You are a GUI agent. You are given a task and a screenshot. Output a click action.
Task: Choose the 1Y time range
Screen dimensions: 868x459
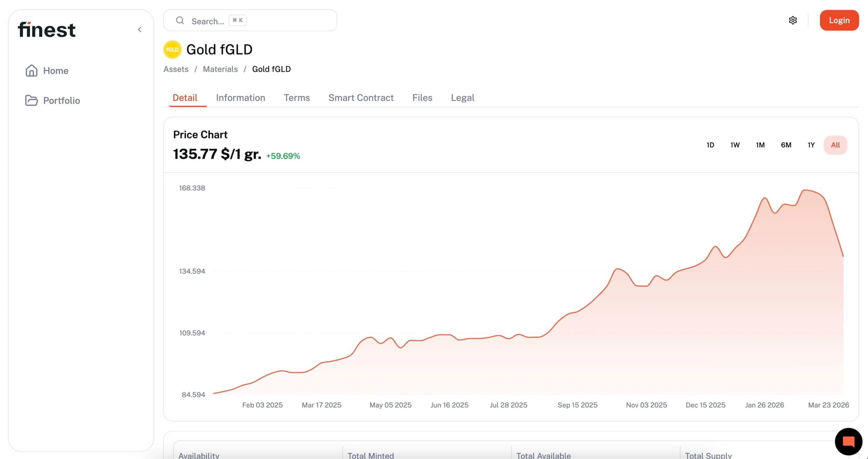coord(811,145)
